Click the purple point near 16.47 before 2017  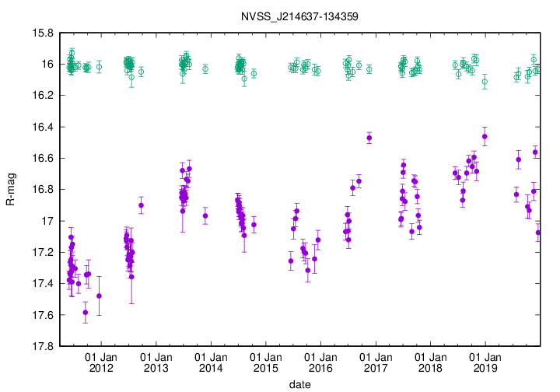[x=369, y=138]
